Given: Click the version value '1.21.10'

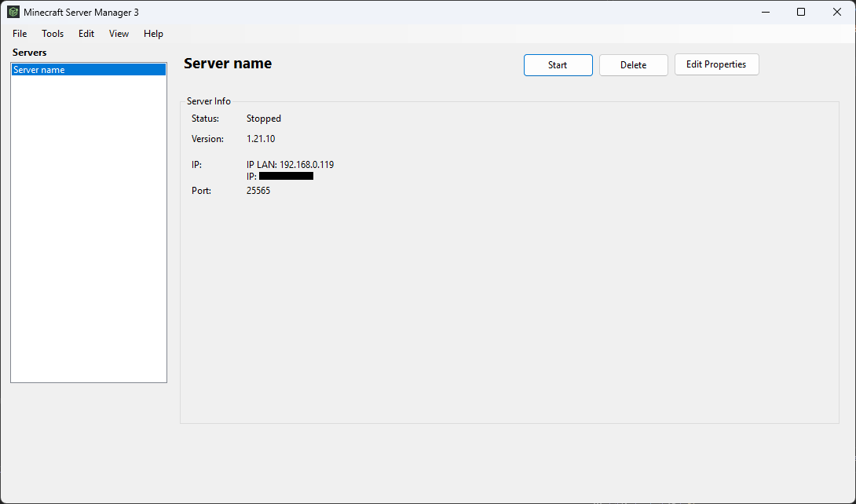Looking at the screenshot, I should tap(261, 139).
